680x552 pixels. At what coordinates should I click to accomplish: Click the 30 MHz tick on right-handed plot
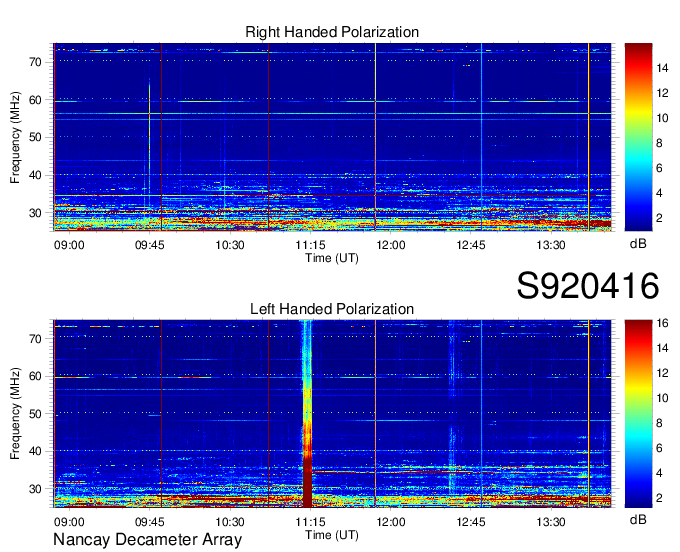point(36,213)
